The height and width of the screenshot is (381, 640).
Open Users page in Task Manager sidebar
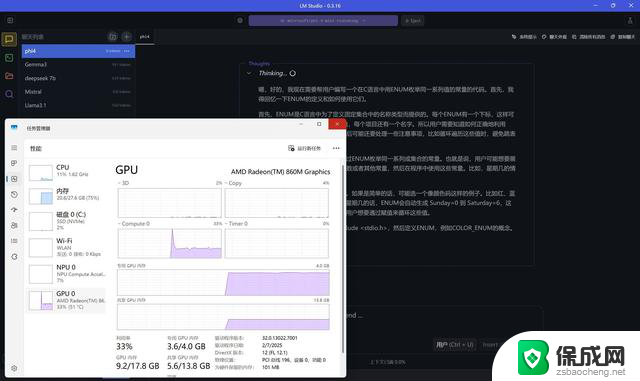click(x=14, y=225)
